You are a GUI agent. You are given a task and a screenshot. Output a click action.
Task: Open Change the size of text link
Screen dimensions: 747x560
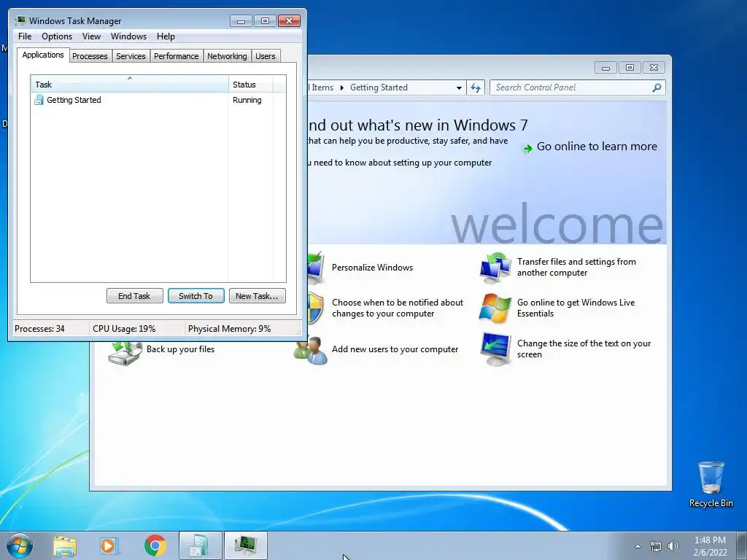coord(584,349)
